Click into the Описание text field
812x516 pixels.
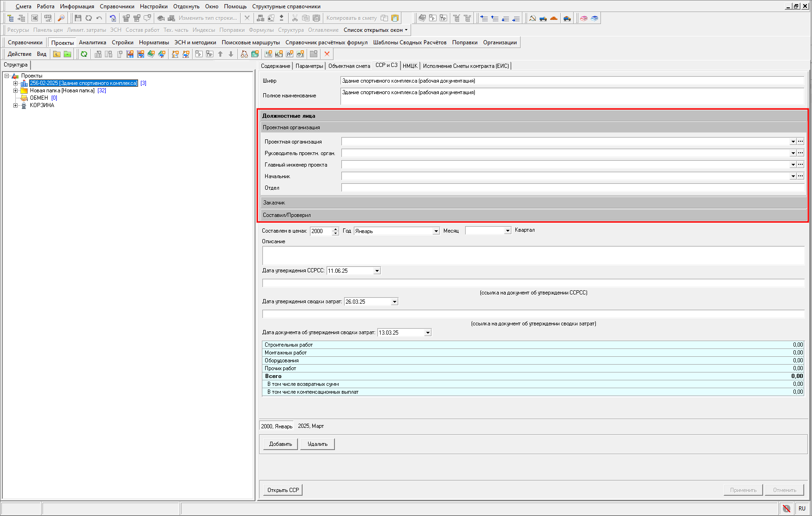click(533, 255)
